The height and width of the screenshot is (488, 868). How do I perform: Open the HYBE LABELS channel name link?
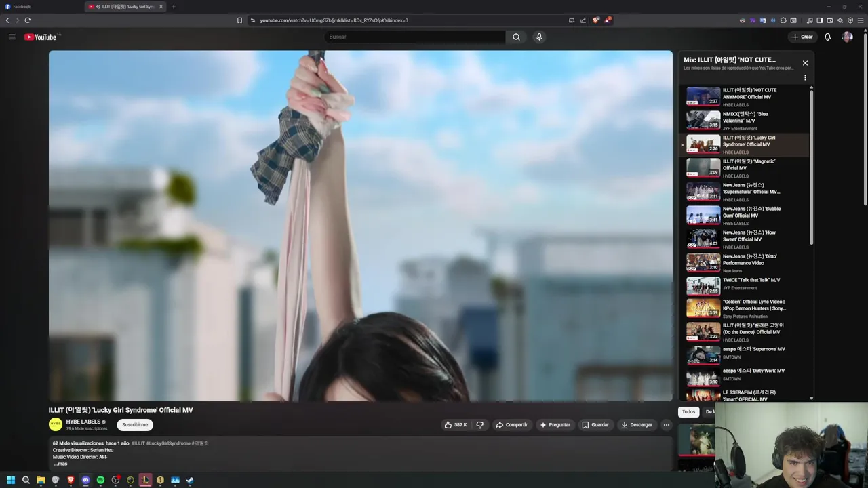83,422
